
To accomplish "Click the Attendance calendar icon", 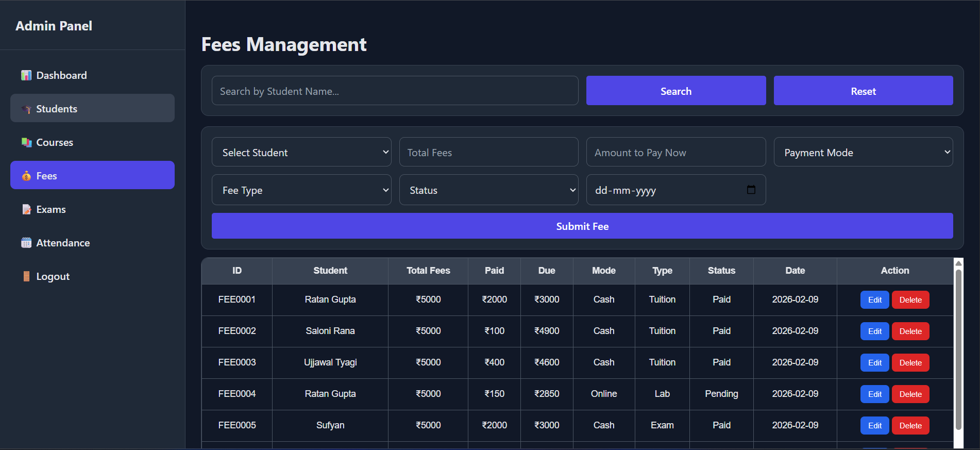I will [26, 243].
